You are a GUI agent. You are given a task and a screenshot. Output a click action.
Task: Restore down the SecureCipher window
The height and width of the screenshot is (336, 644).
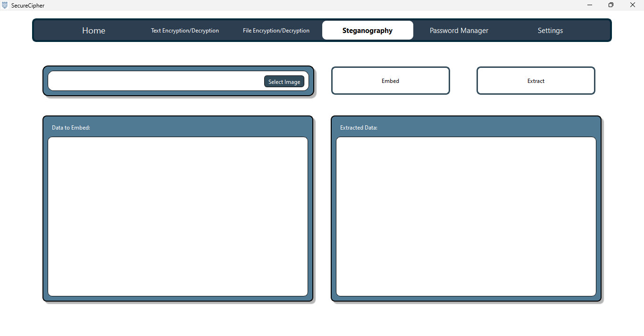pos(611,5)
